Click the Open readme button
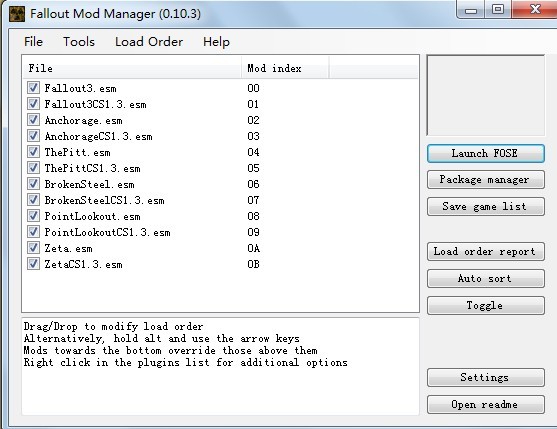The image size is (557, 429). (486, 404)
